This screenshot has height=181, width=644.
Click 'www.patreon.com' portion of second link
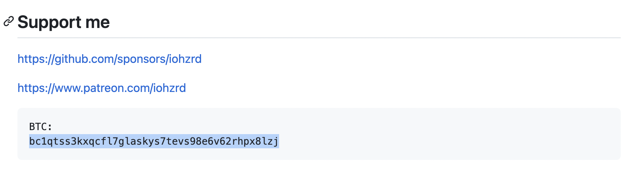click(102, 88)
